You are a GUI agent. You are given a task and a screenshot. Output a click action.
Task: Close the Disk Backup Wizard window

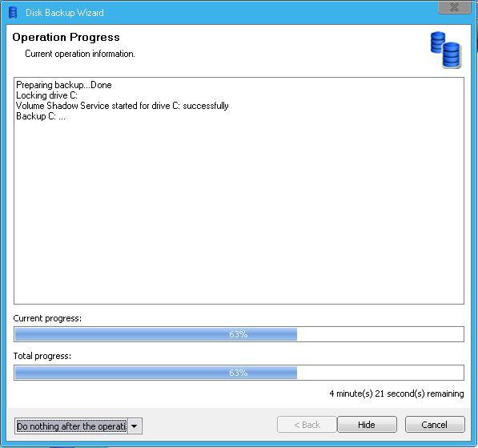pyautogui.click(x=454, y=7)
